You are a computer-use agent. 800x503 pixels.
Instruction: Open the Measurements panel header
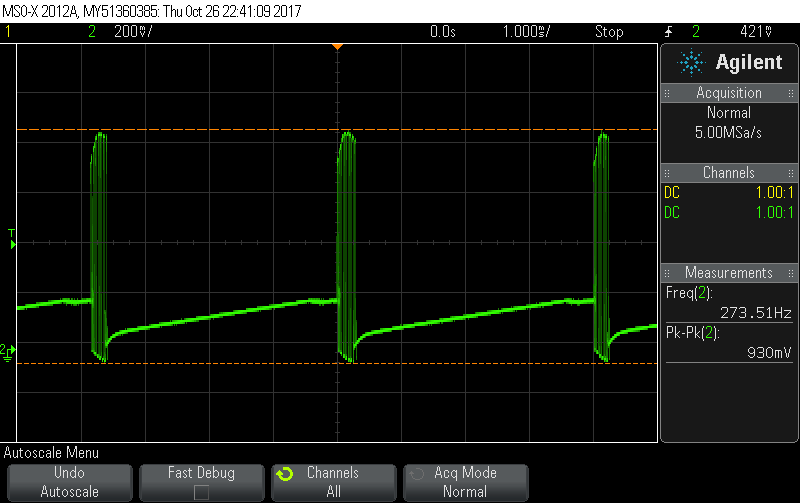pos(729,272)
